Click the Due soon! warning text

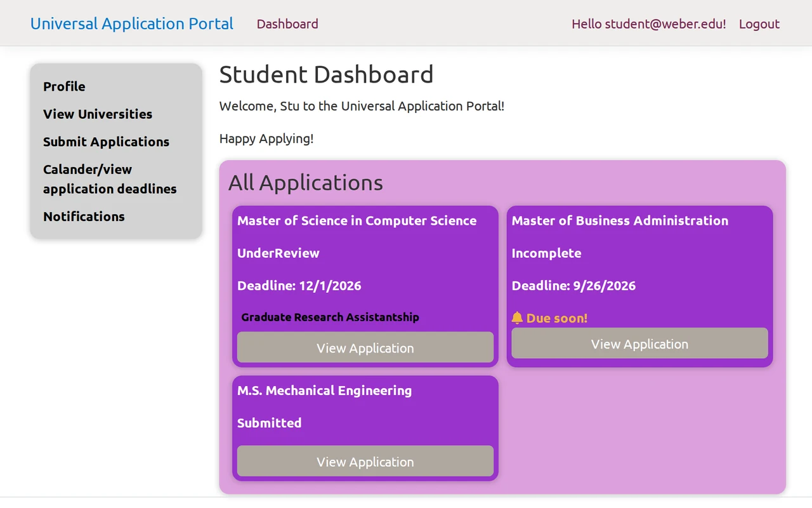(557, 318)
